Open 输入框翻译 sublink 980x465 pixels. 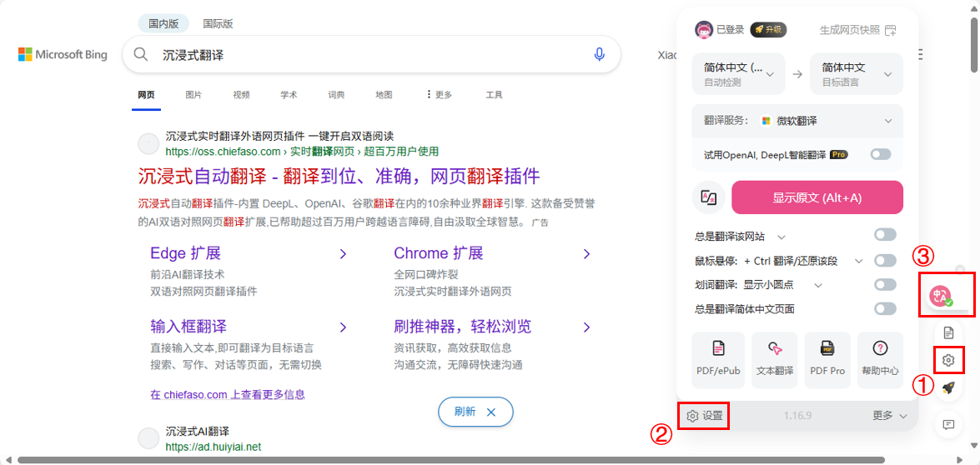click(188, 327)
